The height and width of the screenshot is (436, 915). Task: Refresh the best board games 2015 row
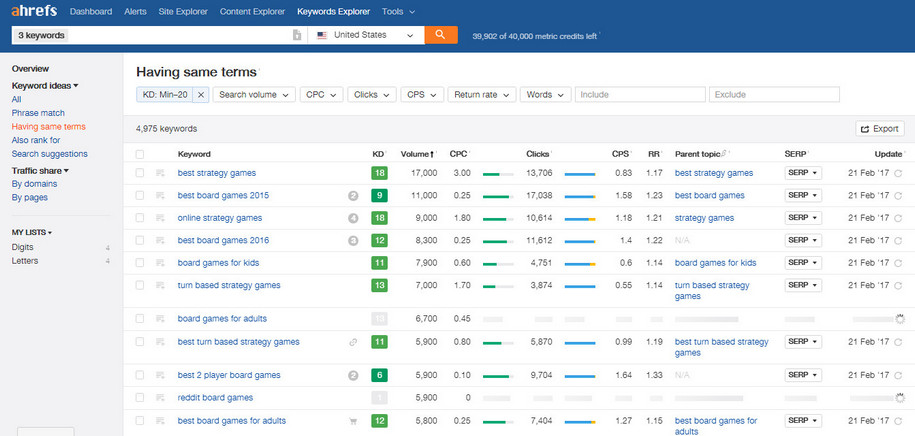tap(898, 196)
